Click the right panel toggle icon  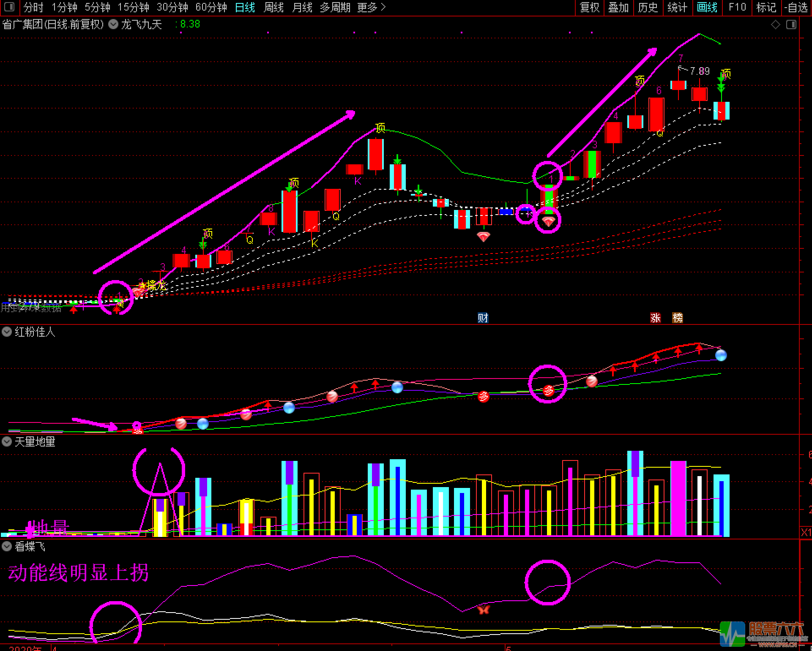coord(791,25)
